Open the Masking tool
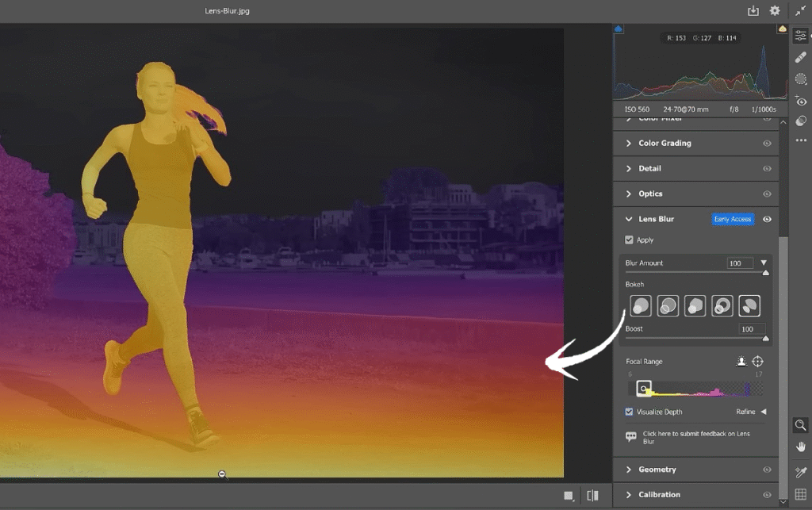812x510 pixels. pos(801,79)
